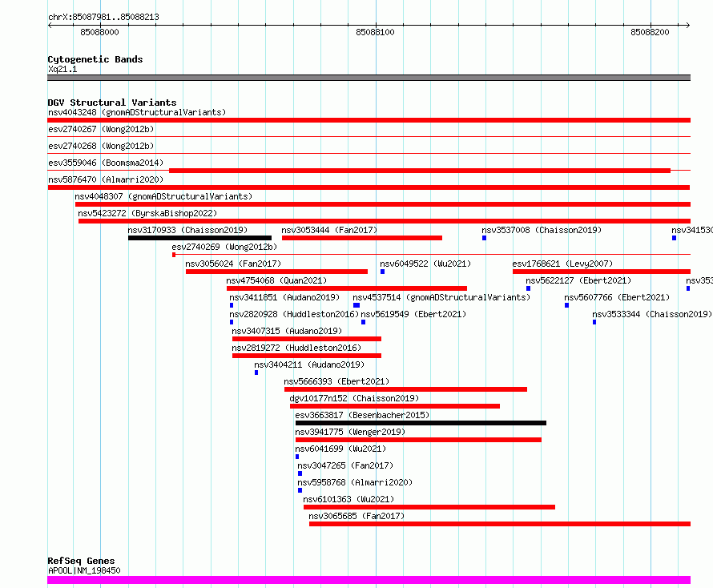Click the red bar under esv1768621 (Levy2007)
This screenshot has height=588, width=713.
pyautogui.click(x=602, y=272)
